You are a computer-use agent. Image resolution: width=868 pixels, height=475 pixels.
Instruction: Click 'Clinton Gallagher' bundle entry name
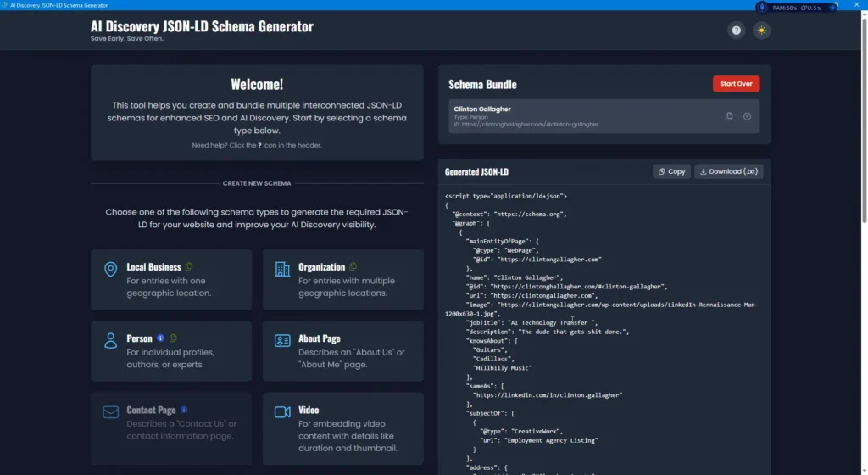(482, 109)
